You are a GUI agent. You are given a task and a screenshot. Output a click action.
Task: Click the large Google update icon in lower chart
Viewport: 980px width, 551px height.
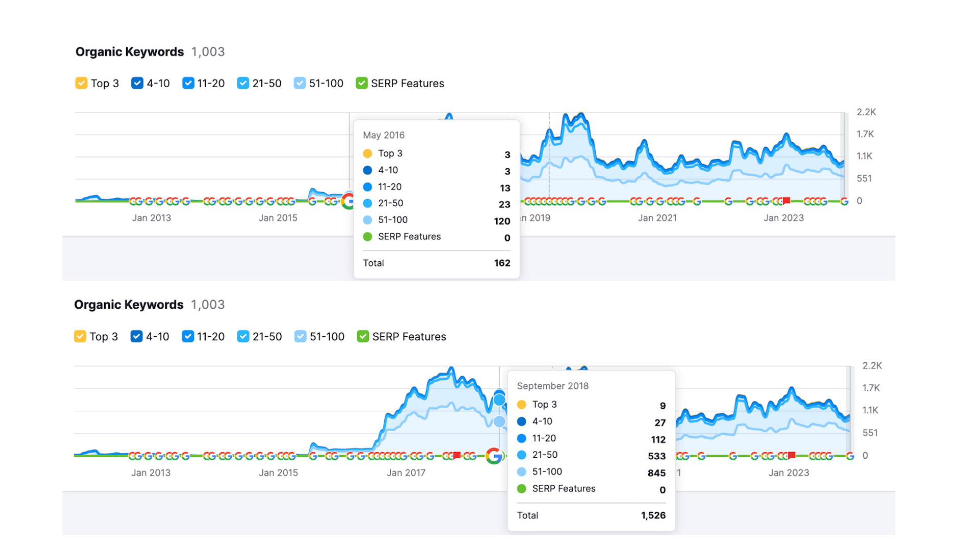pyautogui.click(x=494, y=456)
